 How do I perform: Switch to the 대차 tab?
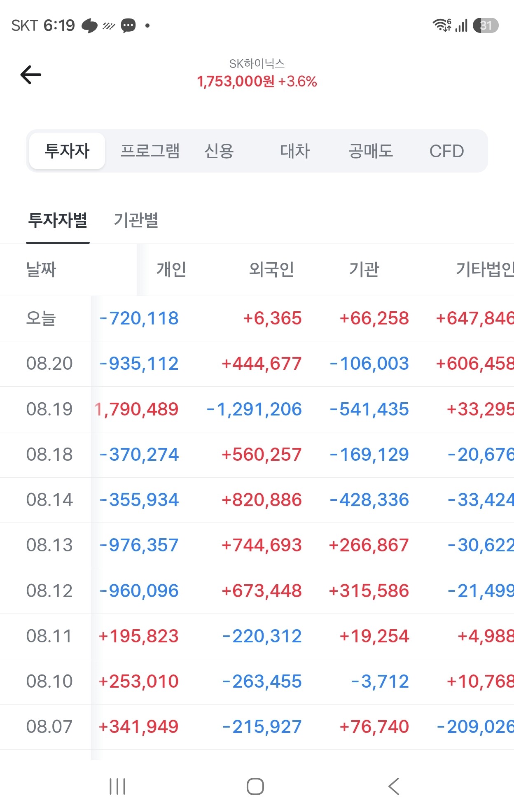click(295, 151)
